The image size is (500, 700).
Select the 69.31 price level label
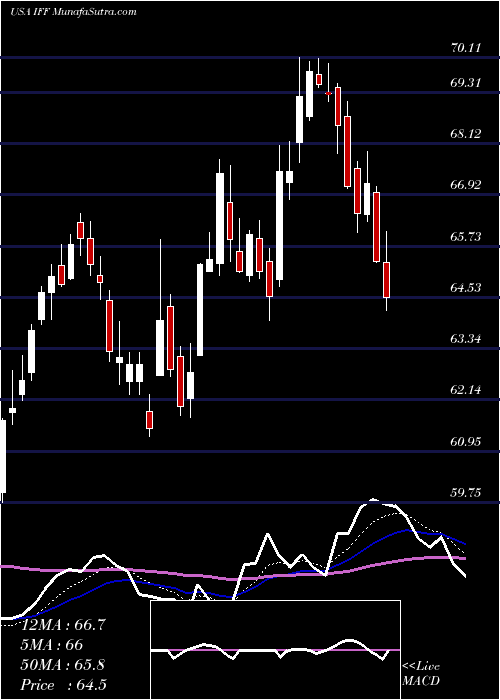[465, 83]
